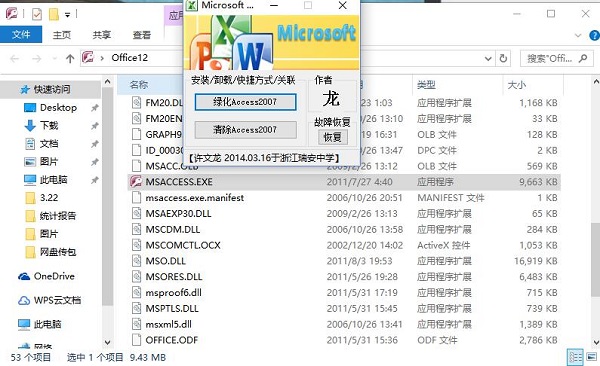Click the MSACCESS.EXE Access icon
The image size is (600, 366).
[136, 181]
